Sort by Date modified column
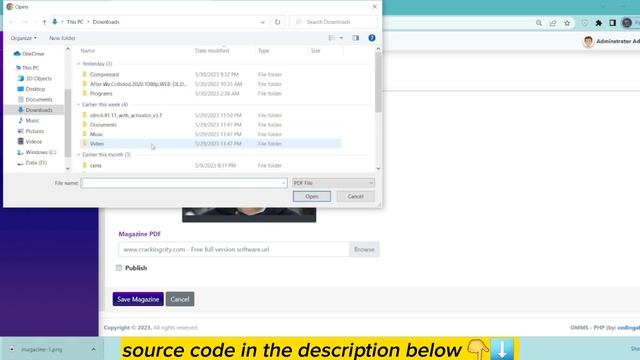This screenshot has height=360, width=640. 212,51
